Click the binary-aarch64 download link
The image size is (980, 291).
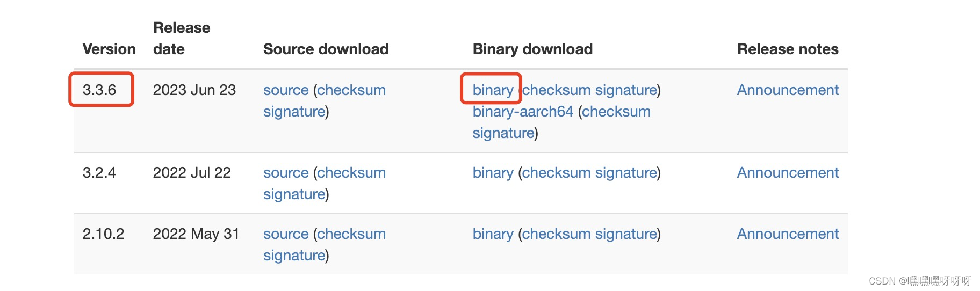tap(523, 112)
